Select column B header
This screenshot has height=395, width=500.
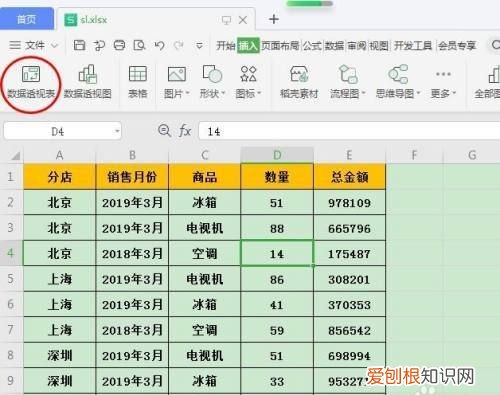(x=132, y=155)
